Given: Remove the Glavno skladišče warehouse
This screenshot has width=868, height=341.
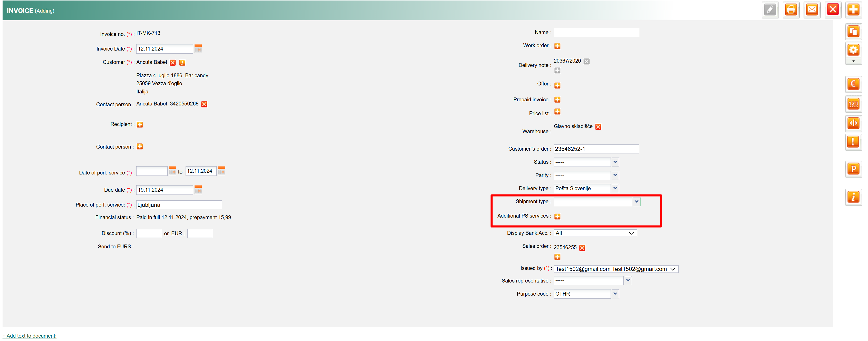Looking at the screenshot, I should (598, 127).
